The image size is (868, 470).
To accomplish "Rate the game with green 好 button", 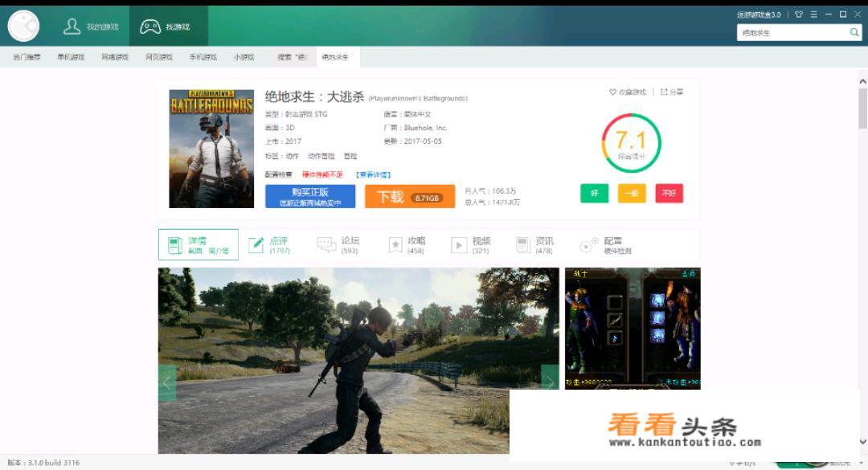I will coord(595,193).
